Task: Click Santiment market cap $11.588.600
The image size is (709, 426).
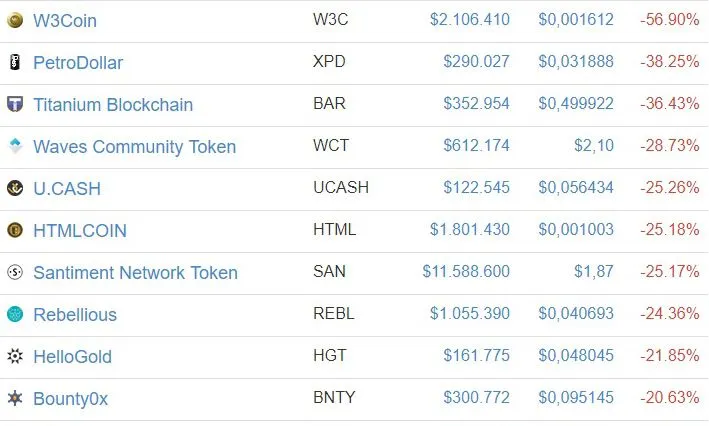Action: [466, 272]
